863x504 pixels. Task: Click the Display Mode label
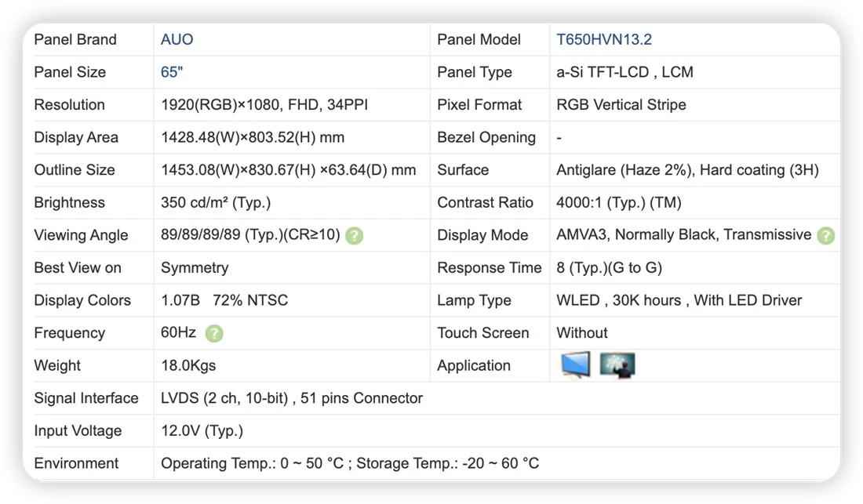coord(482,235)
